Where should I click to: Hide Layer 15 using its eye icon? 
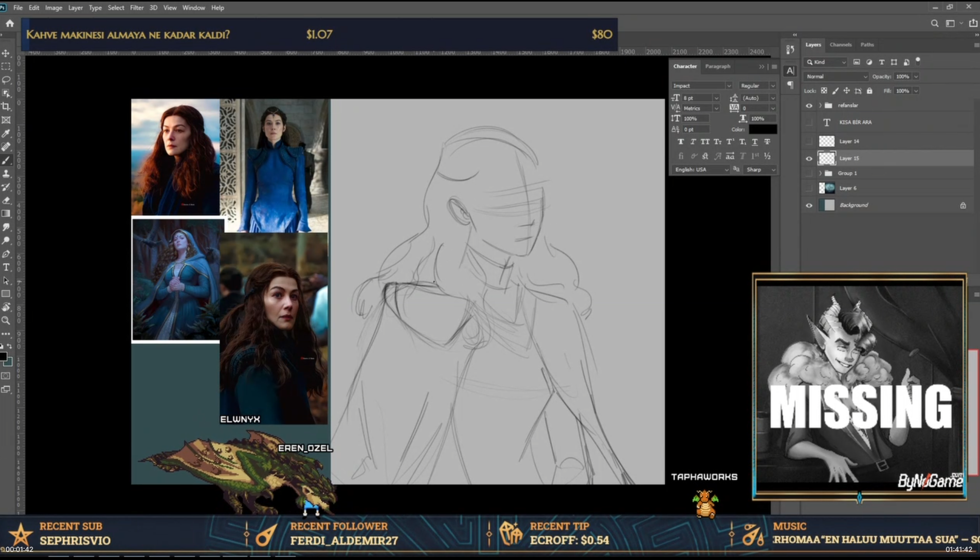[x=809, y=158]
